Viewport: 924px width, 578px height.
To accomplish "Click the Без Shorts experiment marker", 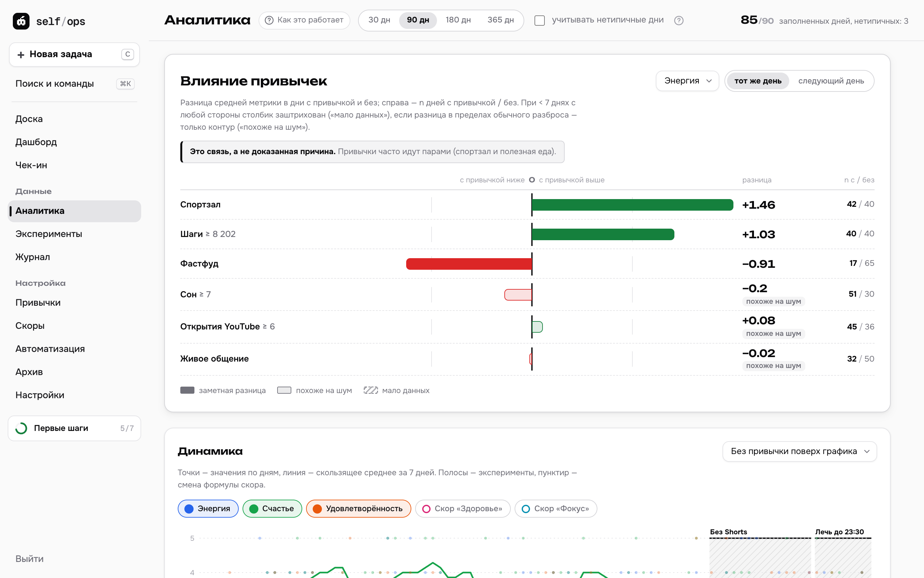I will (x=728, y=532).
